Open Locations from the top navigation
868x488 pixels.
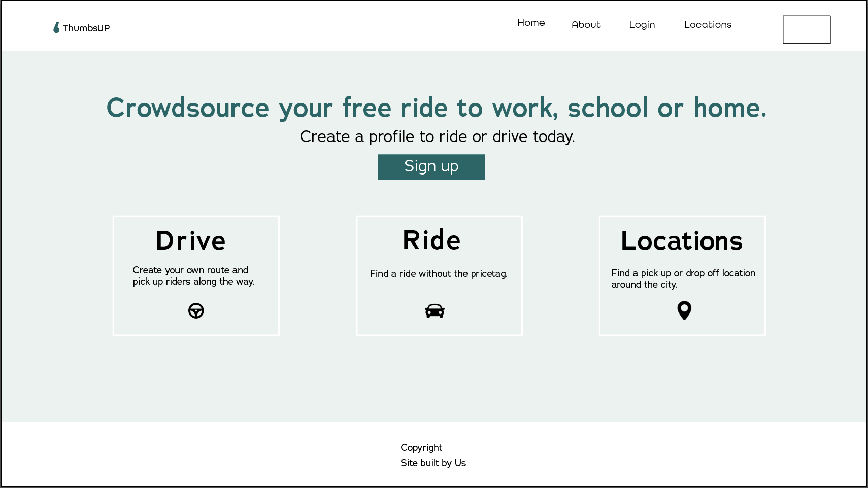tap(708, 24)
